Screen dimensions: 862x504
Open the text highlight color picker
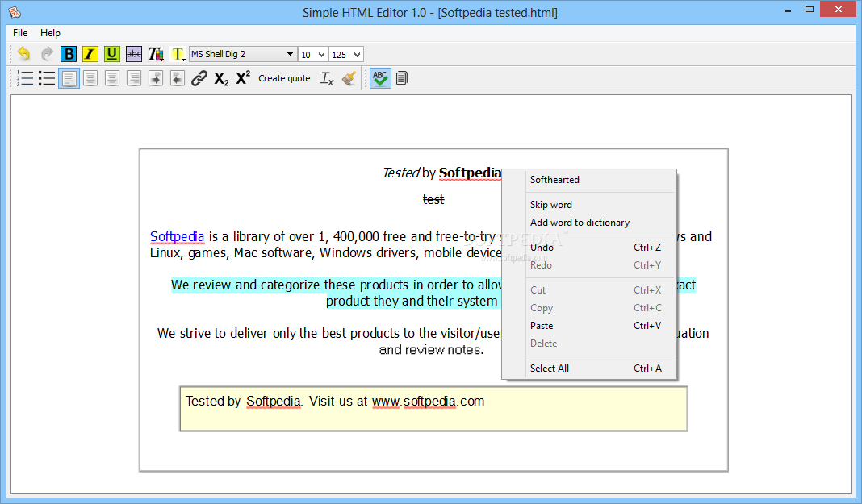(177, 54)
